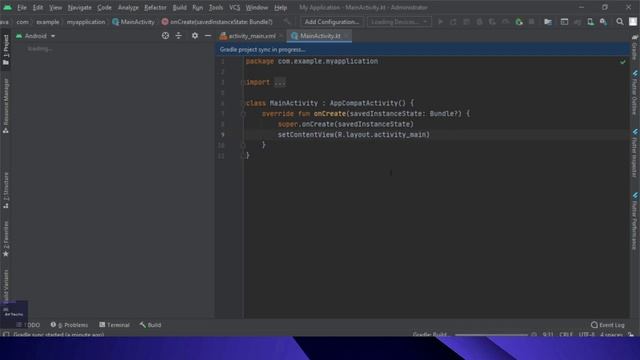
Task: Open the Navigate menu
Action: click(x=80, y=7)
